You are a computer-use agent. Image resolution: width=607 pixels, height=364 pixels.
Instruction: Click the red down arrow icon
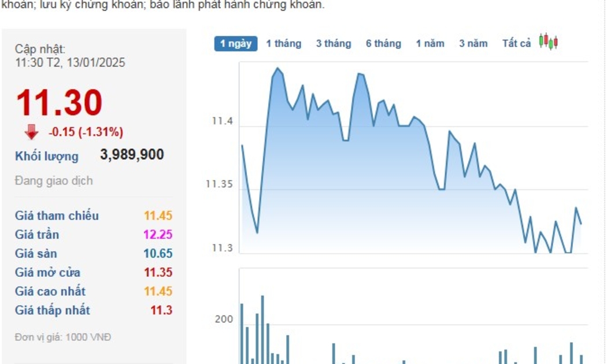(31, 132)
